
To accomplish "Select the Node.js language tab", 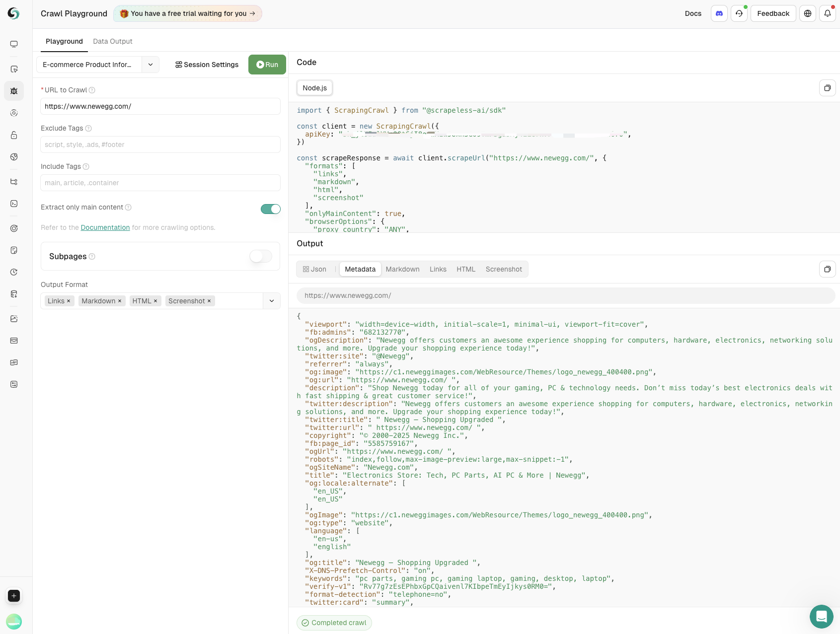I will coord(315,88).
